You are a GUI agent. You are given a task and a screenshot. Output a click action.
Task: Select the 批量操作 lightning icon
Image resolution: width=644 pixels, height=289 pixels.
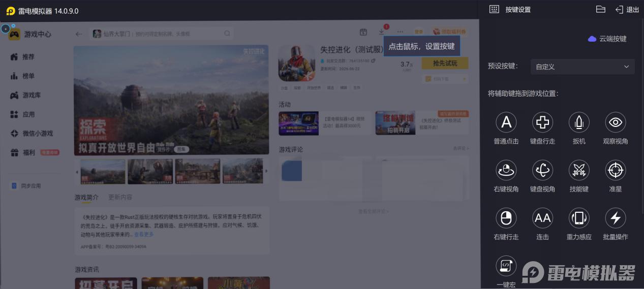click(x=615, y=218)
